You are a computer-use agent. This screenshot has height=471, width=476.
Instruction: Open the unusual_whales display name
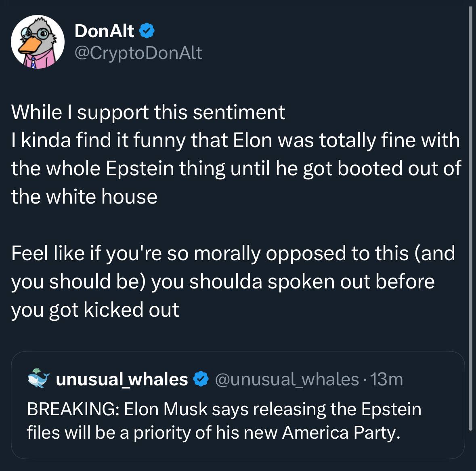[122, 379]
